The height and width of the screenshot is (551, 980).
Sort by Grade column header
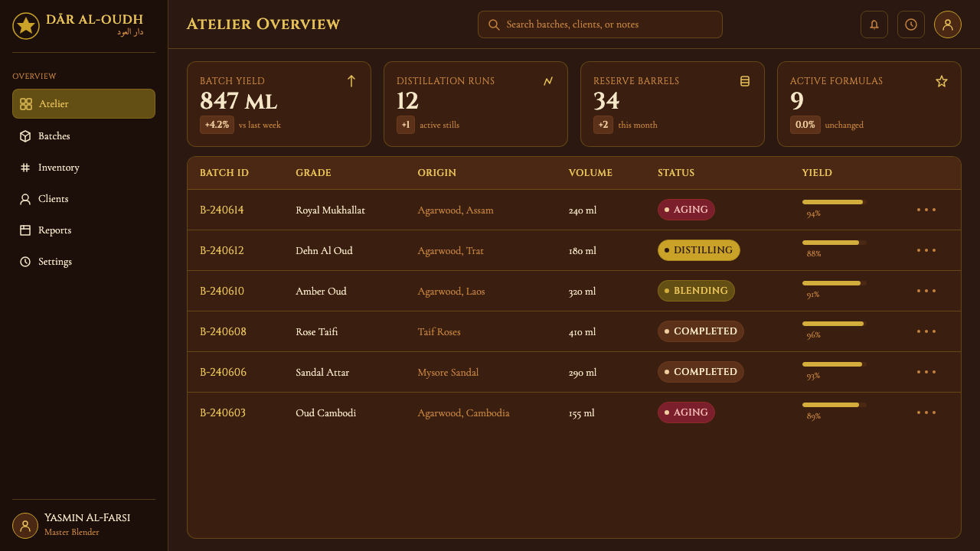(x=313, y=173)
